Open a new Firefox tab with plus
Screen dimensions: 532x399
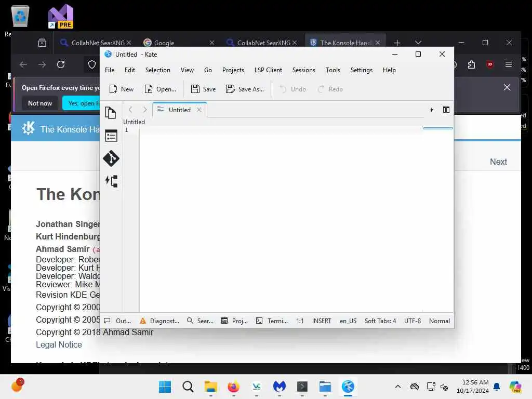click(397, 43)
